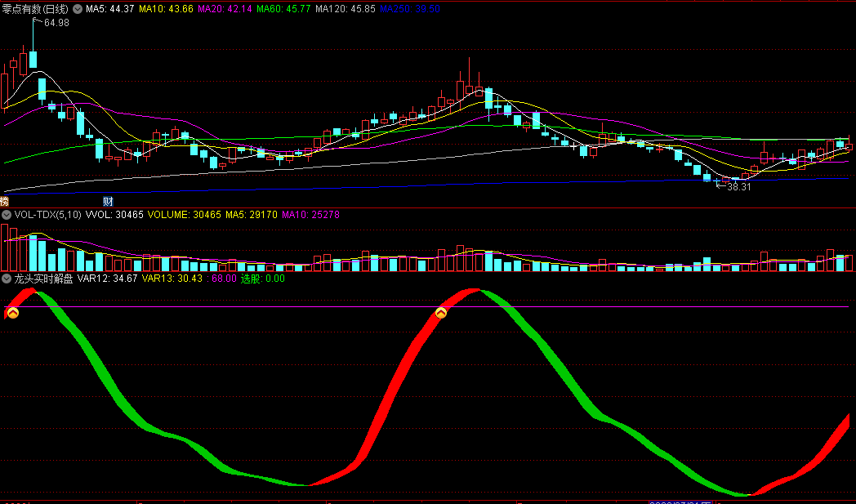Select the MA20: 42.14 label
Screen dimensions: 856x504
(x=225, y=9)
